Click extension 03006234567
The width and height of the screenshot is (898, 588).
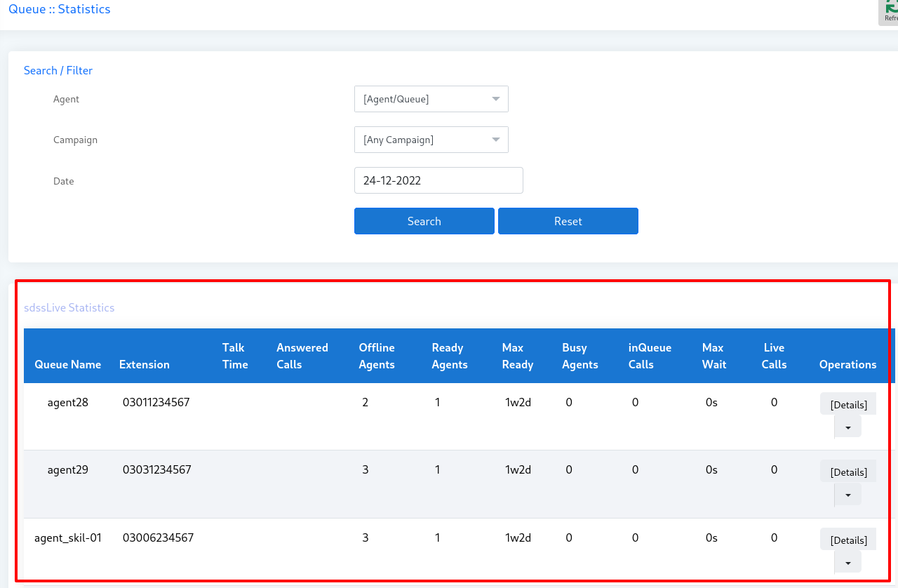click(158, 537)
